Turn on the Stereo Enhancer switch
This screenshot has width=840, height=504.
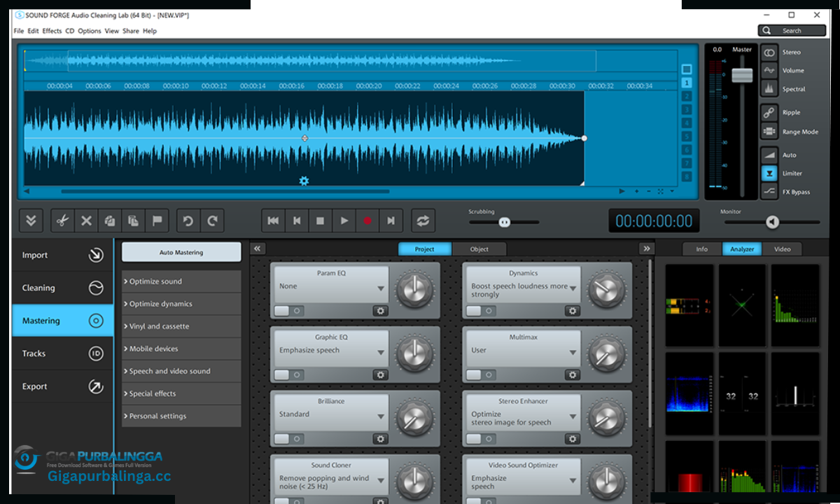(x=481, y=439)
